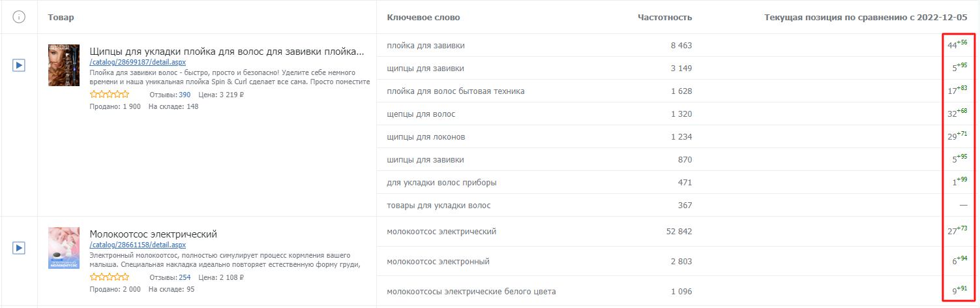Expand the hair curler product row arrow
This screenshot has width=980, height=308.
coord(19,65)
